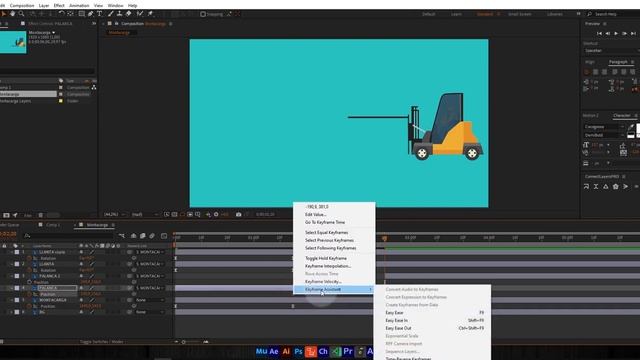The image size is (640, 360).
Task: Select the Pen tool
Action: point(91,14)
